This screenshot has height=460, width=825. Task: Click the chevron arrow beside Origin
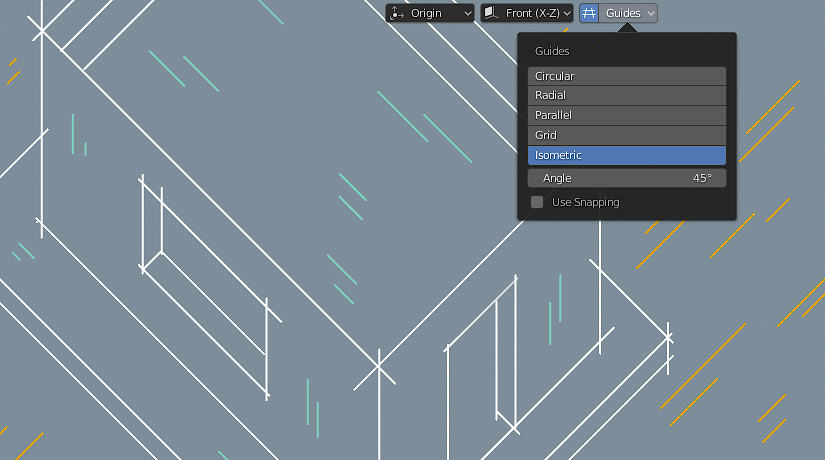click(x=467, y=13)
